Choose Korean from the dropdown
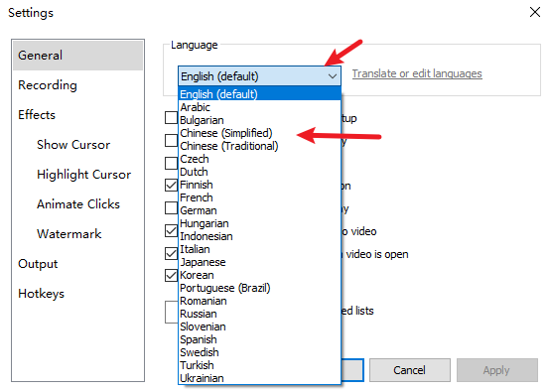550x392 pixels. click(259, 275)
